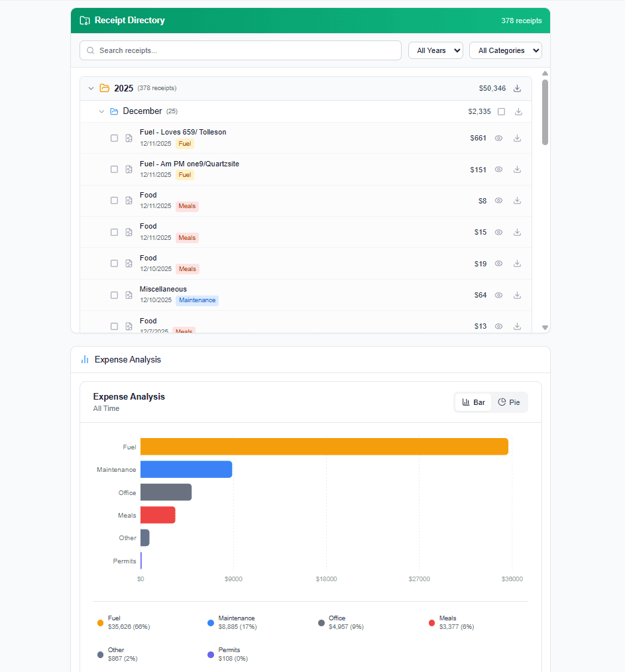Download the $19 Food receipt
This screenshot has width=625, height=672.
click(x=517, y=264)
